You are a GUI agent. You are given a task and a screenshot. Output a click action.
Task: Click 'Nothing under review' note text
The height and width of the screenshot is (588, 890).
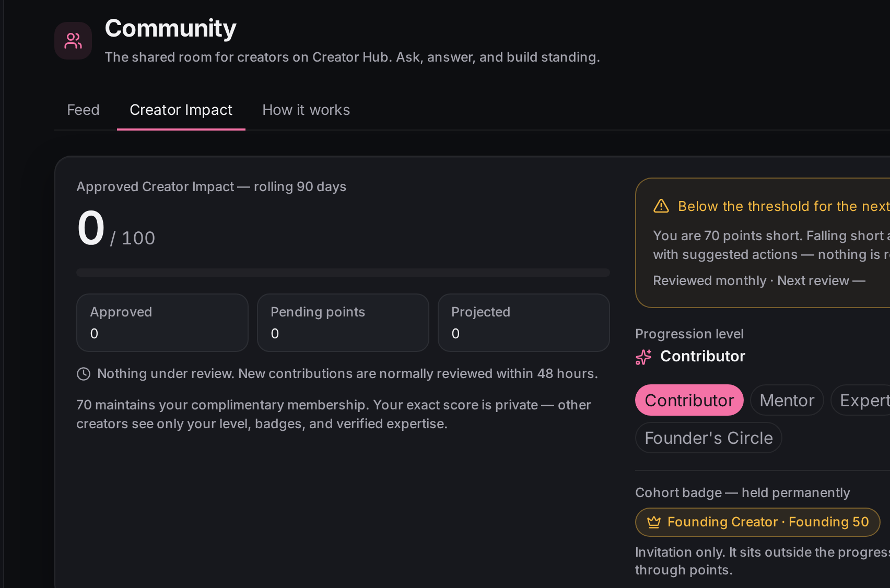click(x=347, y=374)
